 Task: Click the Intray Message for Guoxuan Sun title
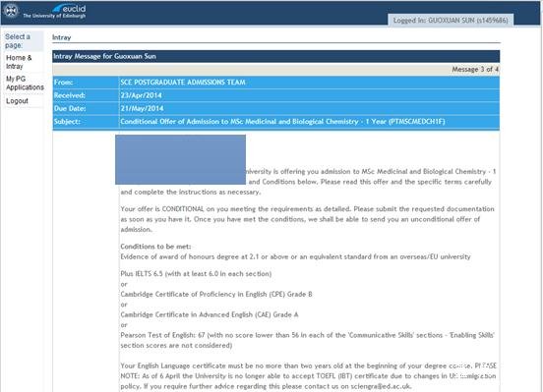coord(104,56)
